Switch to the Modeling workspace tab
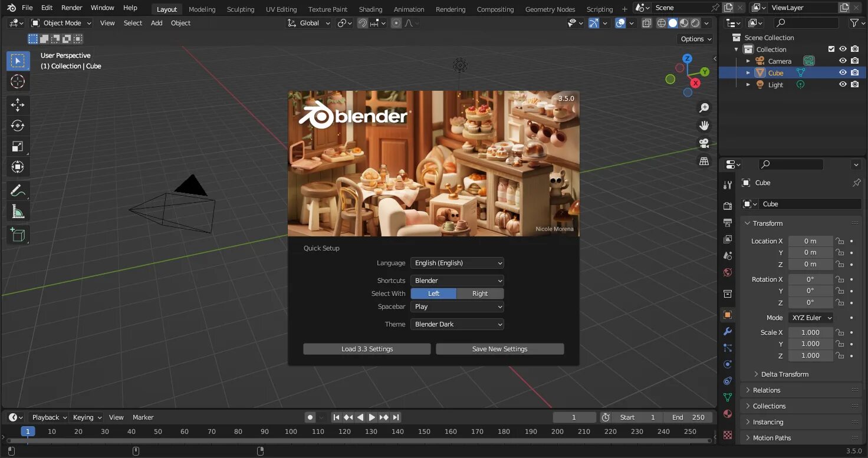Screen dimensions: 868x458 (202, 9)
